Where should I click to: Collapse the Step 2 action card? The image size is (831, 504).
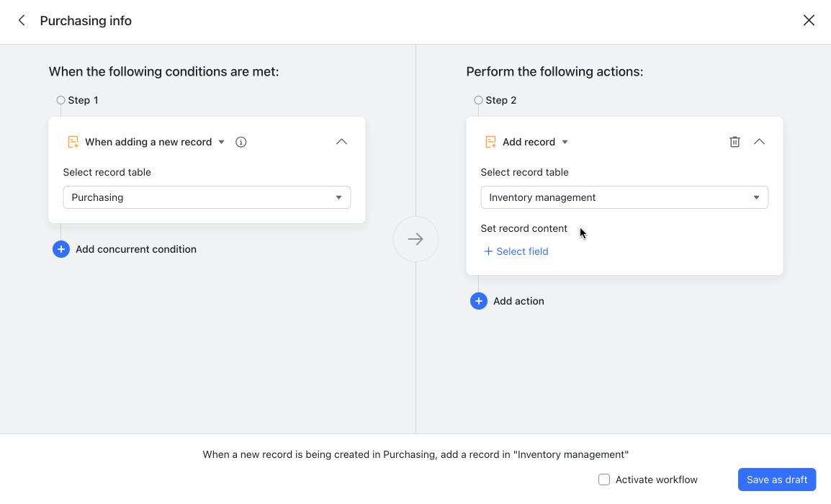click(759, 142)
